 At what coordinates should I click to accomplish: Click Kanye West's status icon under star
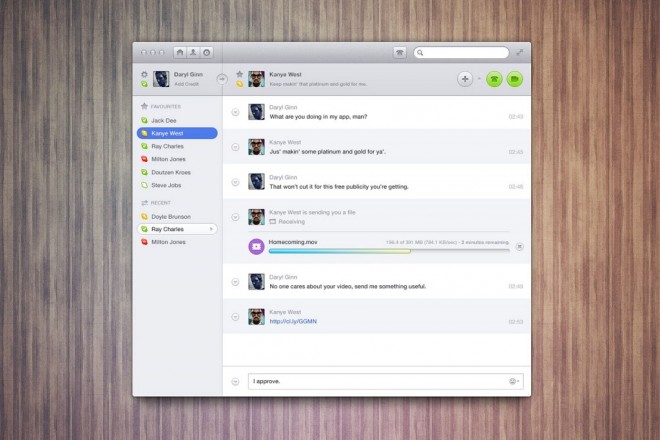240,84
